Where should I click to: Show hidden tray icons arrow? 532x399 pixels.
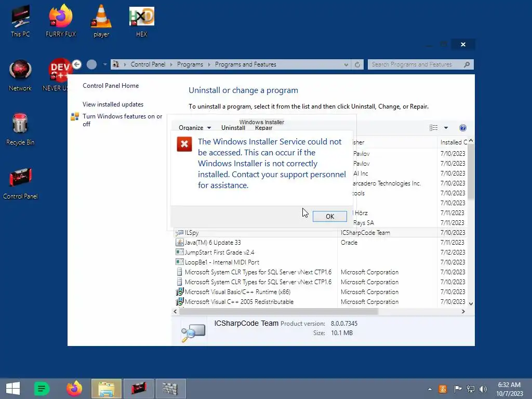[430, 389]
